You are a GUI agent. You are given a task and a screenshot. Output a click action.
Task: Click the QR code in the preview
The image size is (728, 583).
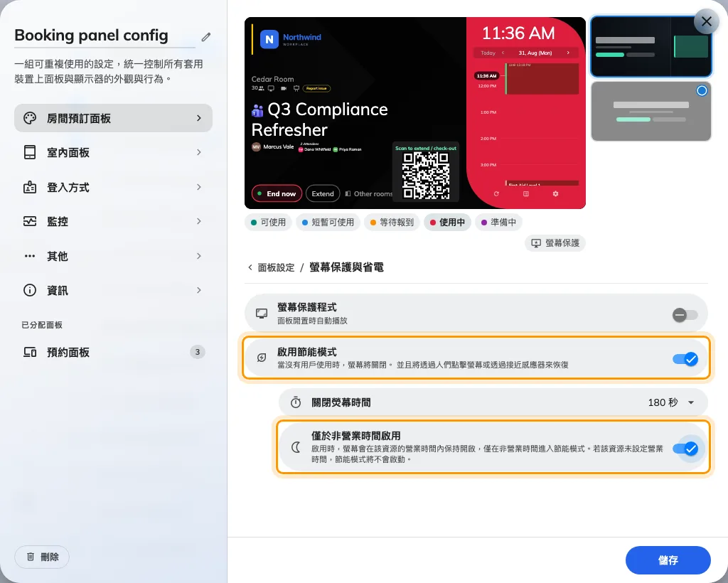[426, 176]
